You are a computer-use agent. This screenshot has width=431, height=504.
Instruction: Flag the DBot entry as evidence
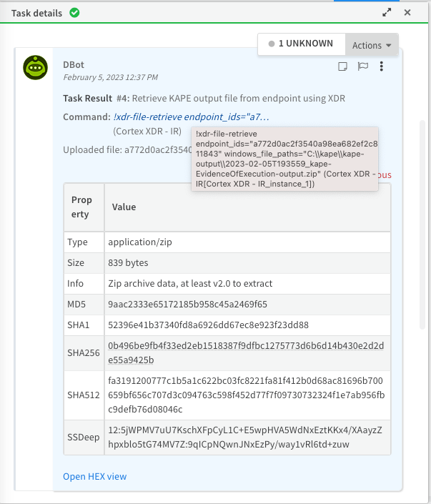point(363,66)
